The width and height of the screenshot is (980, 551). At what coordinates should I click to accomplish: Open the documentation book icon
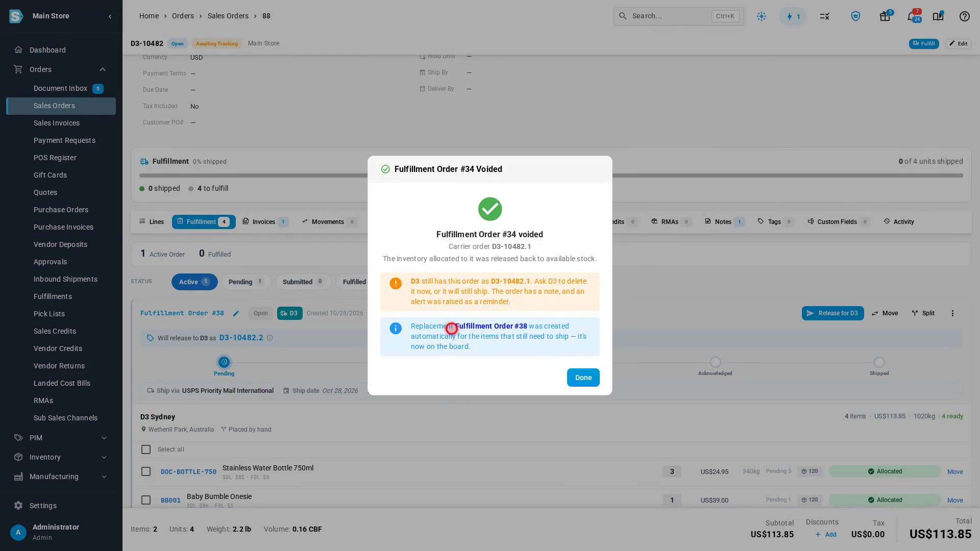coord(938,16)
